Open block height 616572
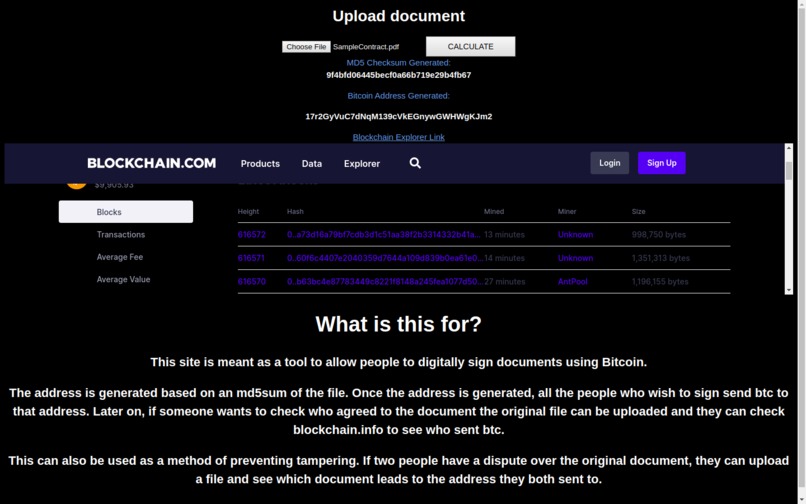The height and width of the screenshot is (504, 806). pos(251,235)
